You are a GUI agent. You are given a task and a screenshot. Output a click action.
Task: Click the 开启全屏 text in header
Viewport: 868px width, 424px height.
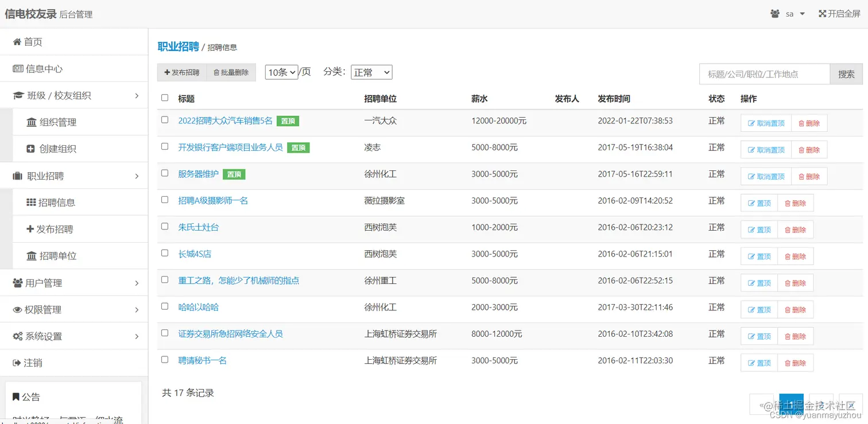point(844,14)
